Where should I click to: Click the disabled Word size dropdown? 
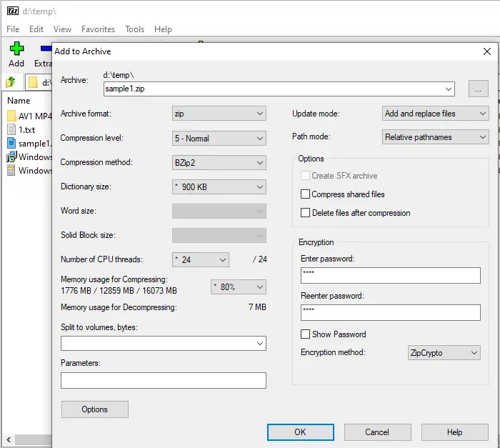tap(219, 211)
